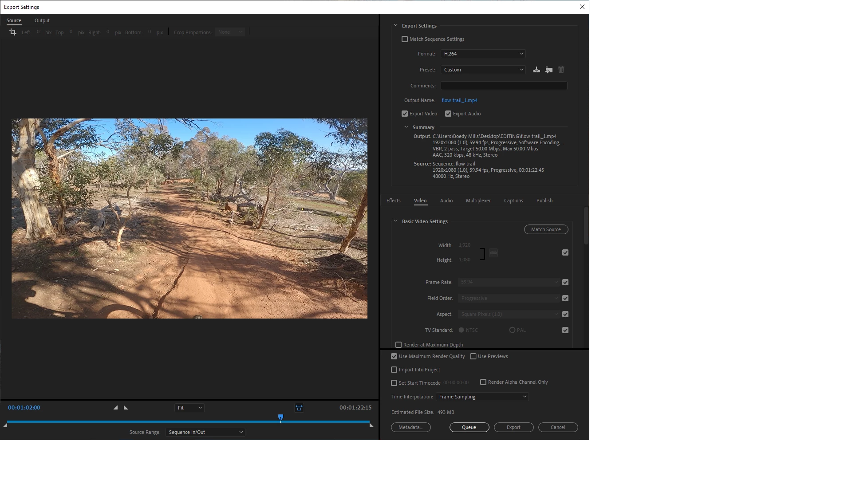Collapse the Summary section
This screenshot has width=852, height=504.
click(406, 127)
